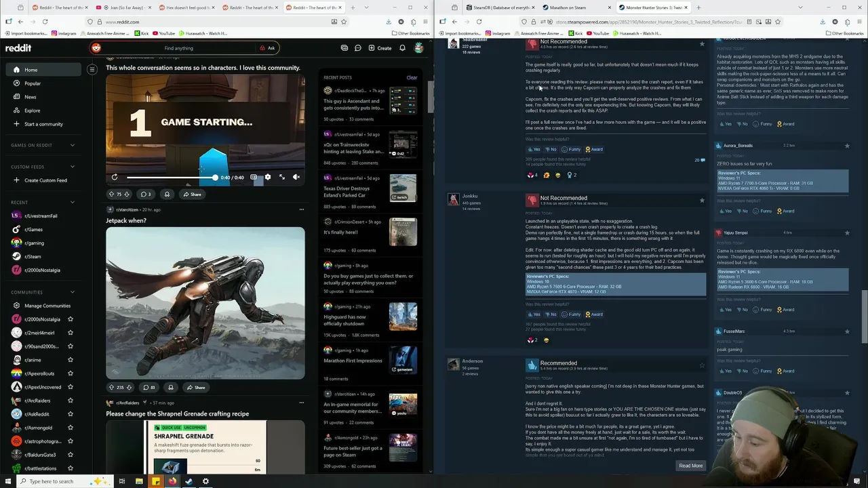Click the Reddit logo
868x488 pixels.
18,48
